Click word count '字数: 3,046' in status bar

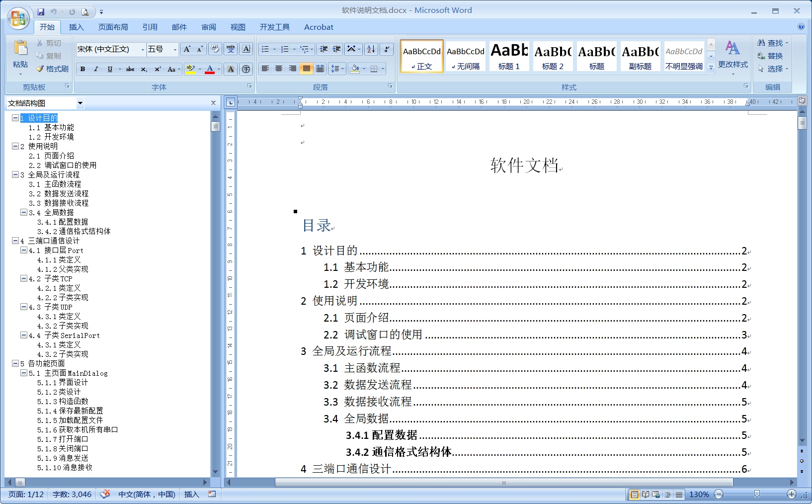(x=72, y=494)
